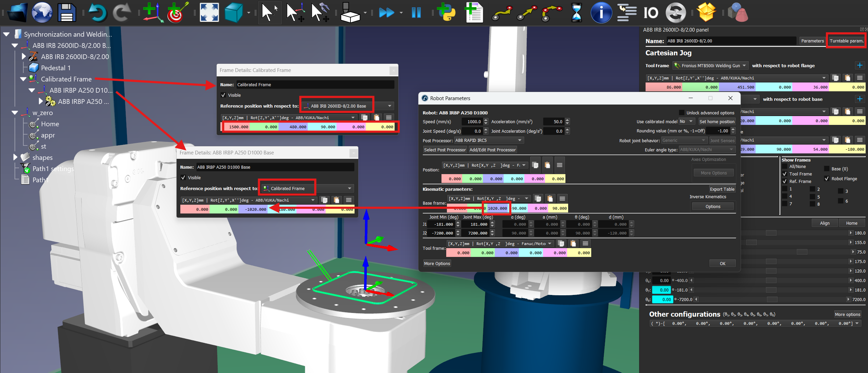The height and width of the screenshot is (373, 868).
Task: Click the Add target icon
Action: 177,13
